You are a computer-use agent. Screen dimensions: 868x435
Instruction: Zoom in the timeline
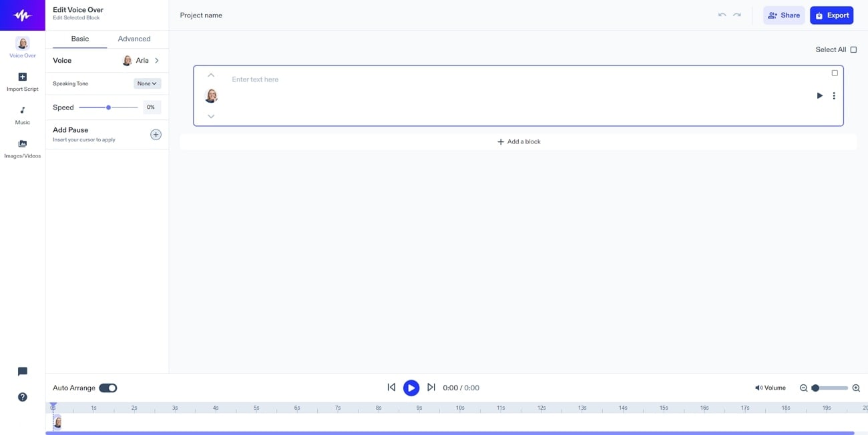tap(856, 388)
